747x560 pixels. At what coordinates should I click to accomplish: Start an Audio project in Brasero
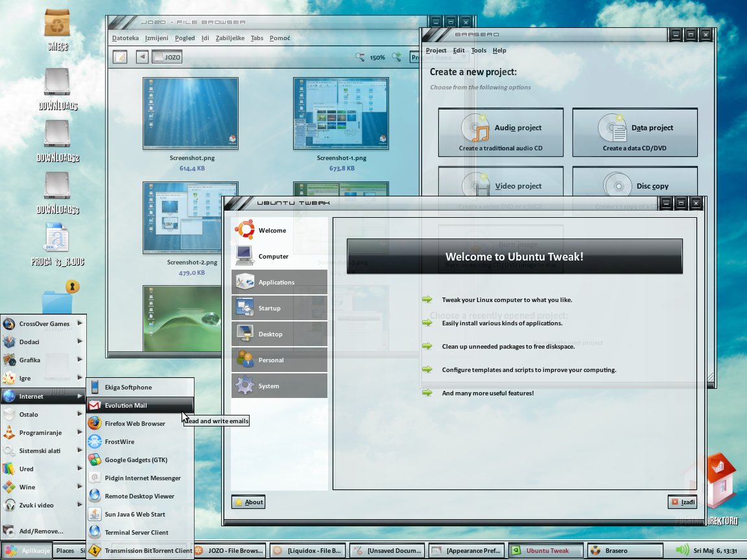[x=501, y=132]
